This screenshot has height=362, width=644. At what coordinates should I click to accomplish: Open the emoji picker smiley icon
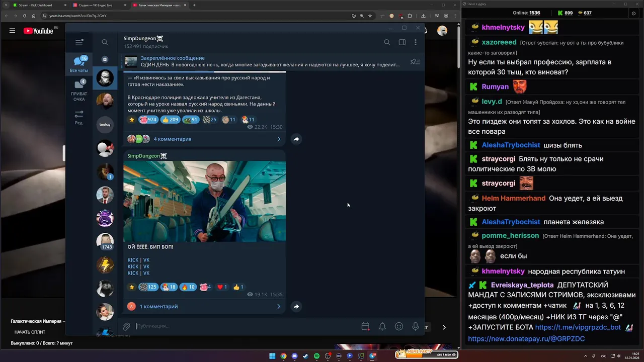pos(399,326)
